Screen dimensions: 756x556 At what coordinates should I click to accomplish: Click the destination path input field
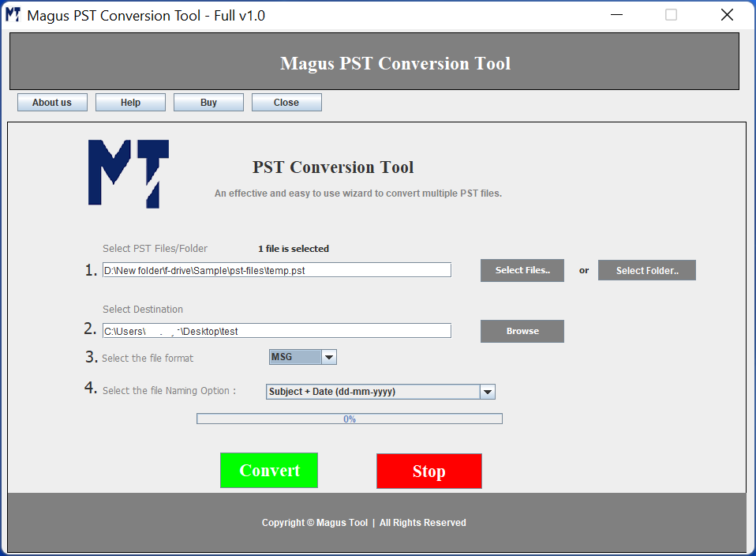277,331
